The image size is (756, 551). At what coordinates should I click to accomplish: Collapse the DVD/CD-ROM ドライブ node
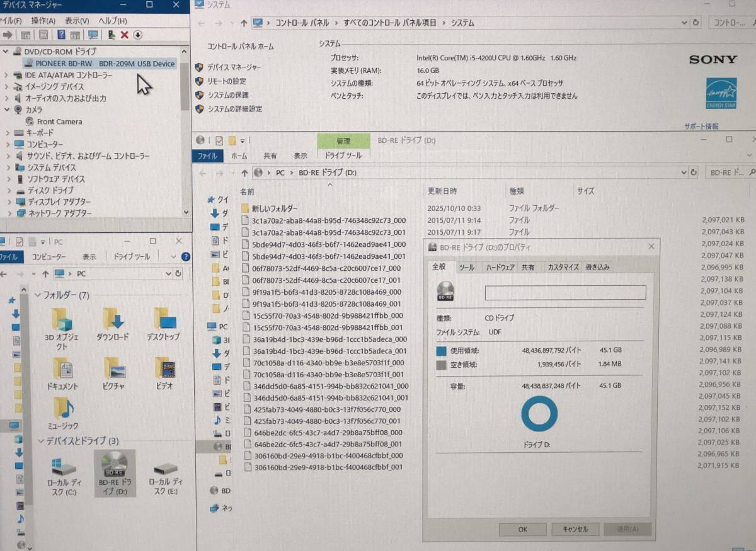(6, 52)
